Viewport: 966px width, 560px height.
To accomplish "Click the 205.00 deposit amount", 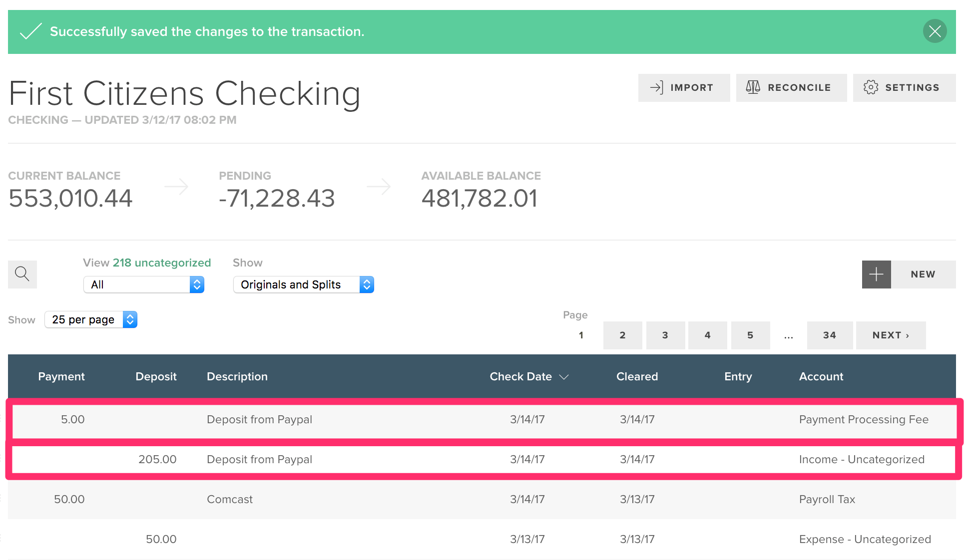I will pos(157,459).
